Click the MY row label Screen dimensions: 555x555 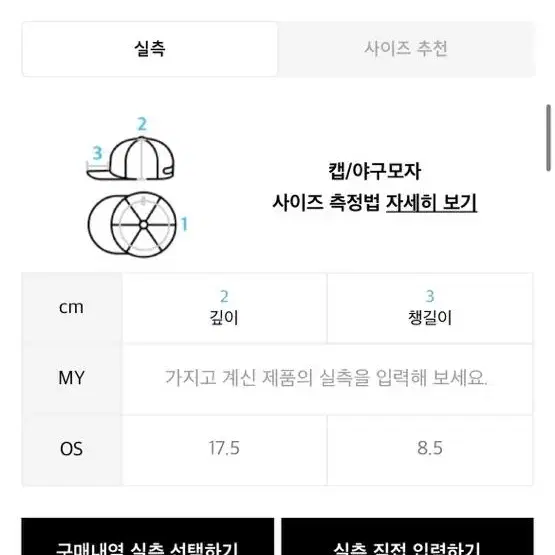[71, 378]
